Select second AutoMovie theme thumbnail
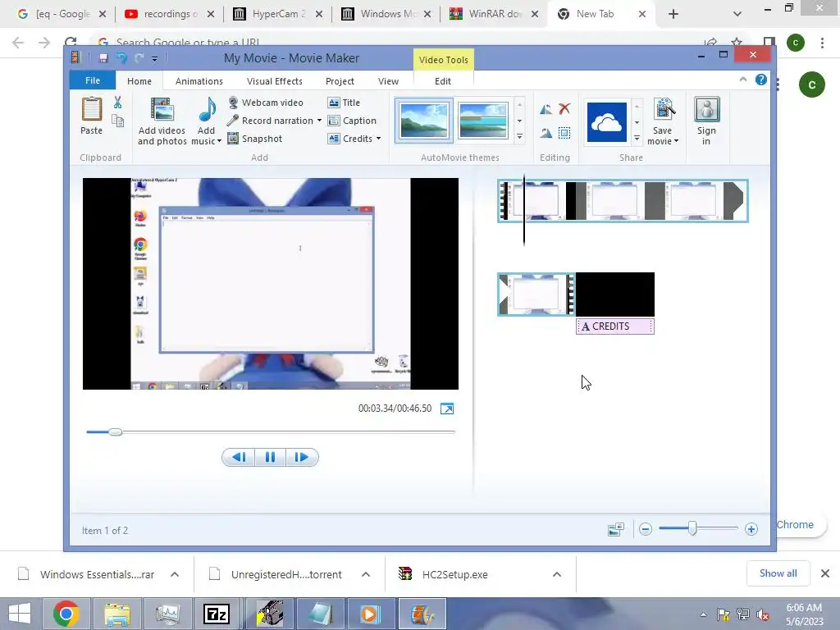 tap(483, 121)
